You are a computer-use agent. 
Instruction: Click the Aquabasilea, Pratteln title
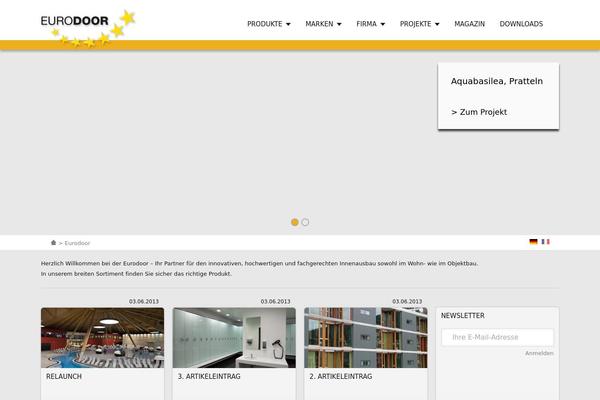497,81
